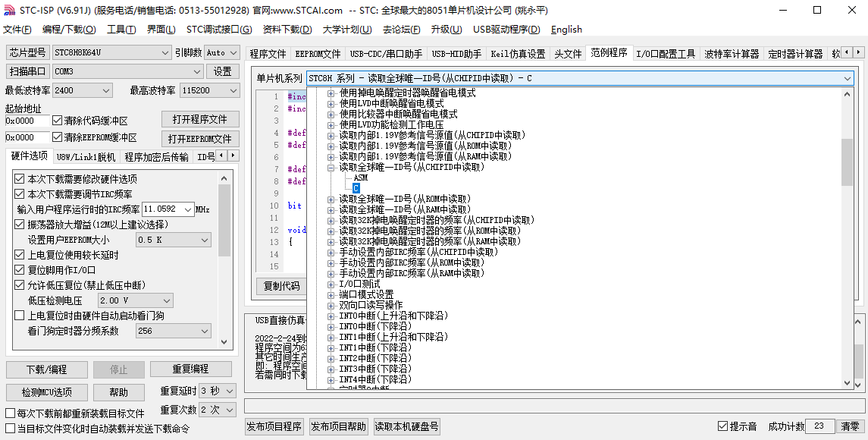Expand 使用LVD功能检测工作电压 node
This screenshot has height=440, width=868.
331,124
